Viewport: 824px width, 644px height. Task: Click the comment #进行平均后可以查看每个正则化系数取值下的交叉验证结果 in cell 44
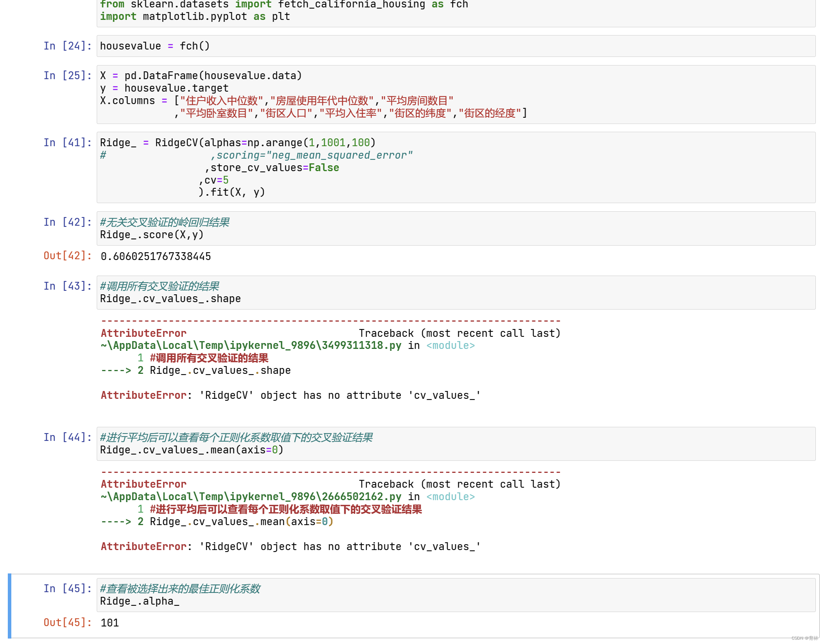(236, 437)
